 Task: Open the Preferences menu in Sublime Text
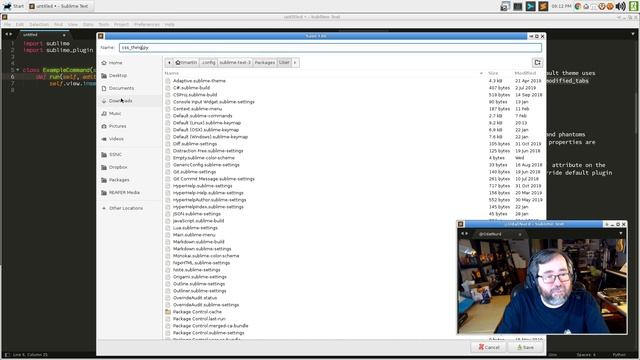click(147, 24)
